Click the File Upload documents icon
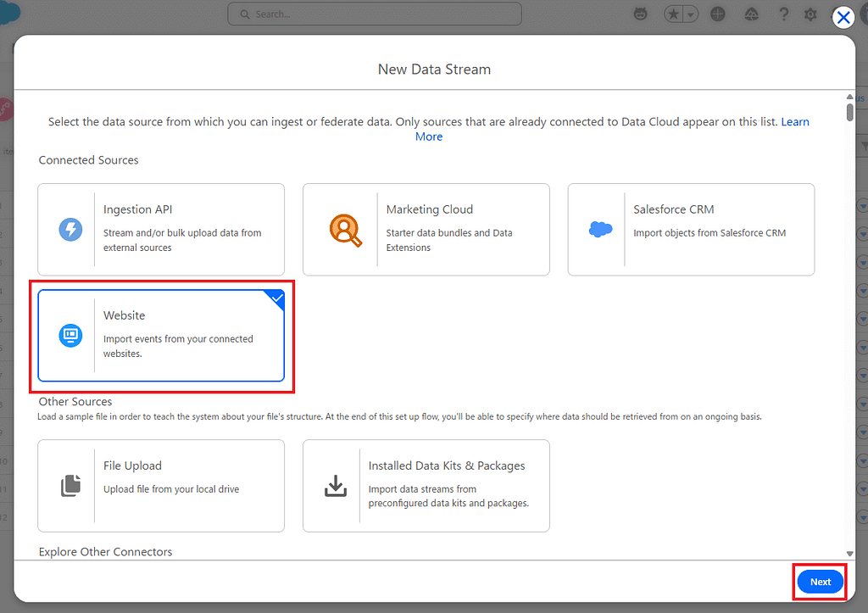Viewport: 868px width, 613px height. pos(70,486)
